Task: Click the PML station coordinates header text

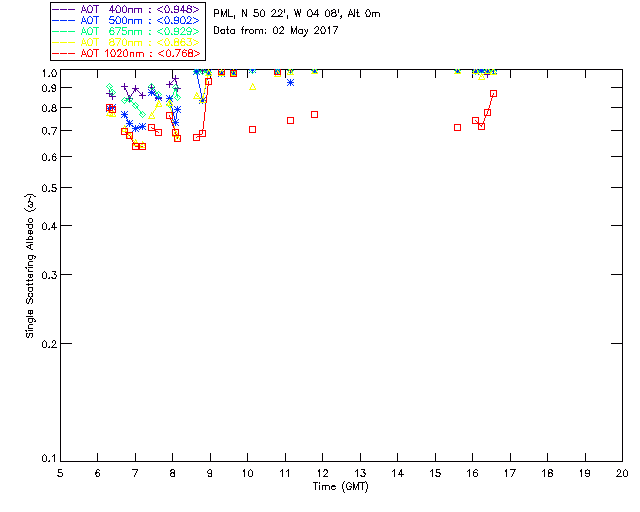Action: click(297, 13)
